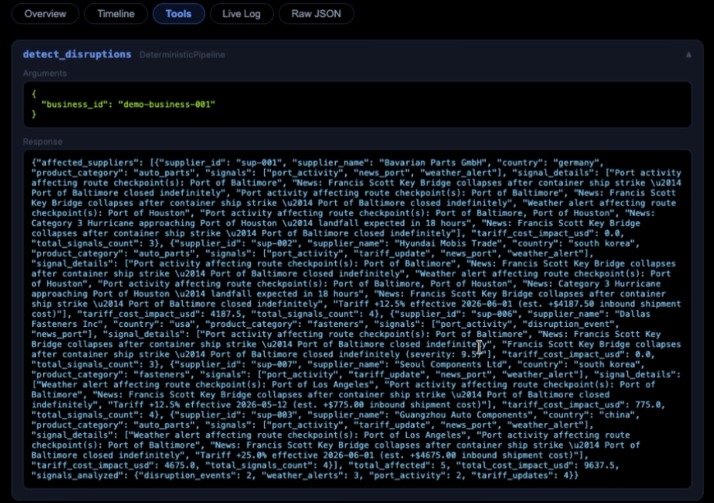Click the "business_id" key in arguments
The image size is (714, 503).
click(75, 104)
